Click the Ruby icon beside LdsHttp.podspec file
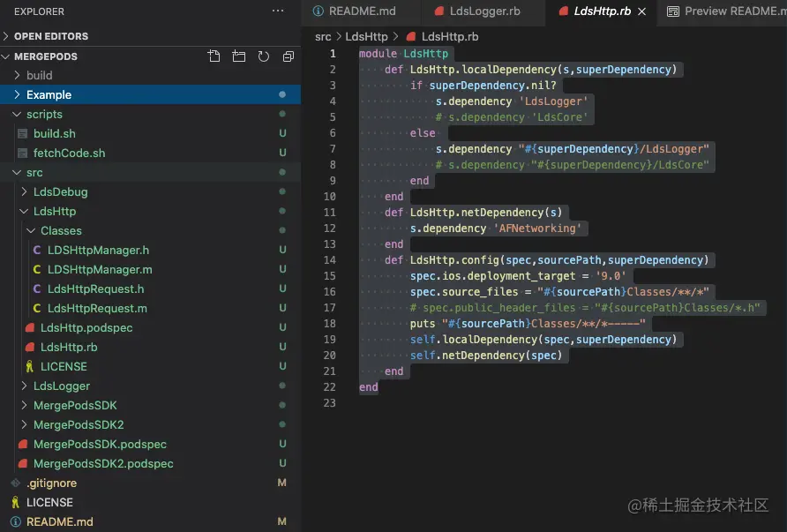 coord(30,327)
